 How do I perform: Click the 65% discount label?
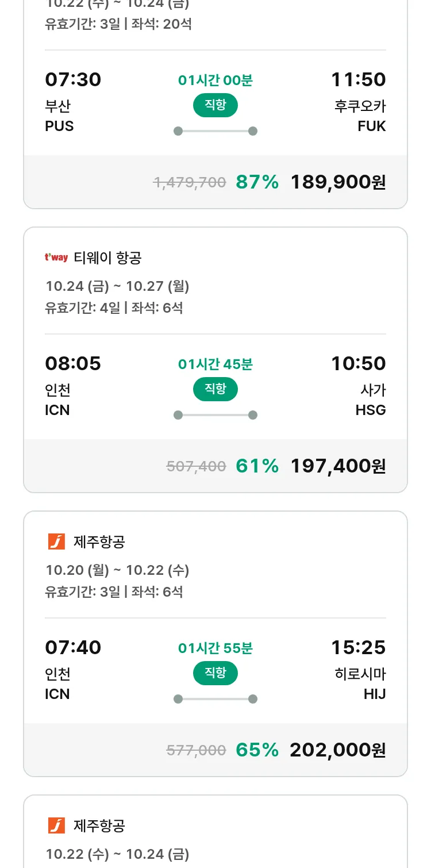[257, 750]
